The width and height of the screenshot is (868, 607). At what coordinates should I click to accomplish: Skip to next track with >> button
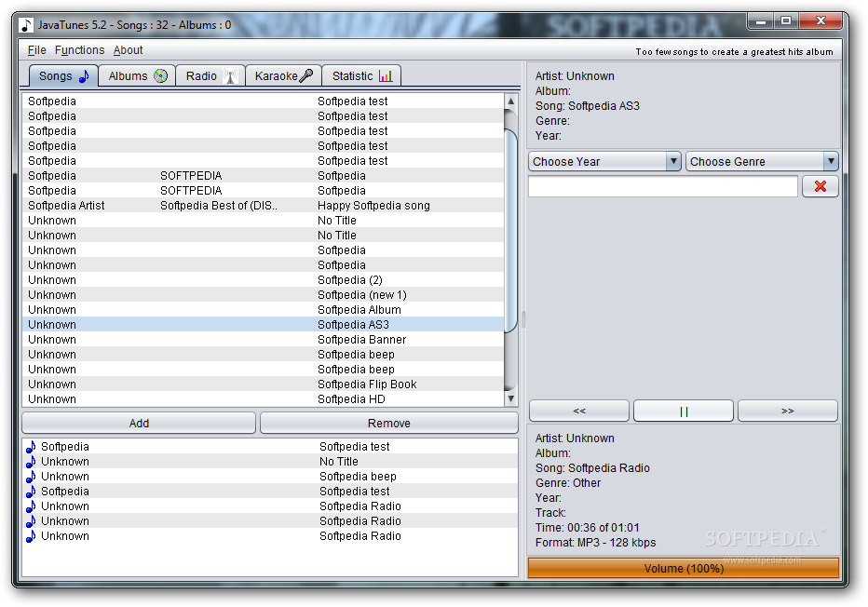(x=788, y=411)
